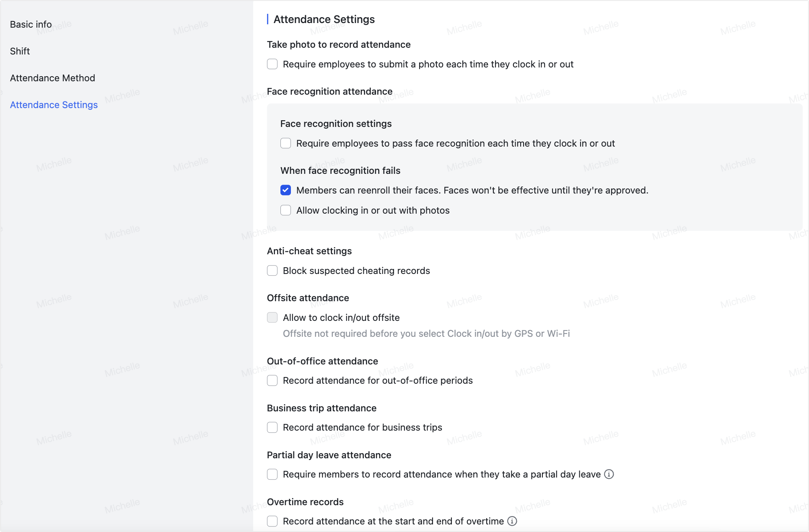Check "Block suspected cheating records"
The height and width of the screenshot is (532, 809).
(x=272, y=271)
